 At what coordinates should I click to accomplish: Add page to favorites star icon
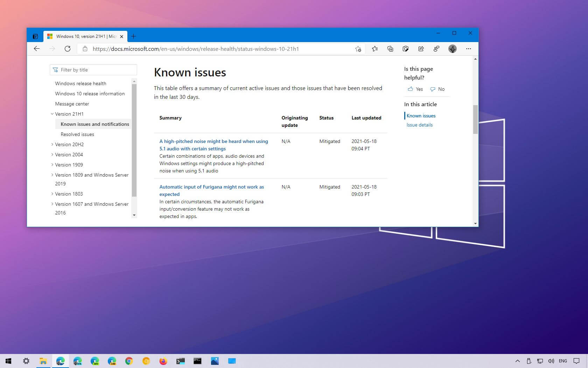[358, 49]
